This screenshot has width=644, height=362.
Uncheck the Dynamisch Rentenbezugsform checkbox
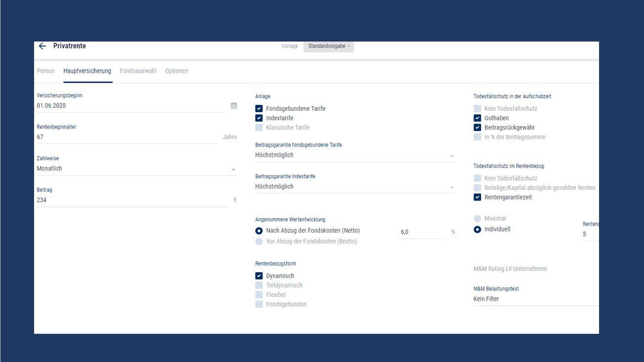coord(259,276)
